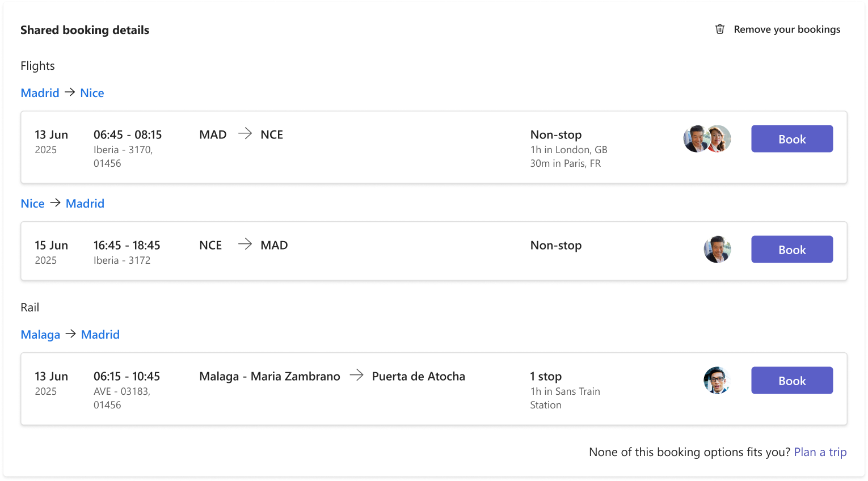Book the Malaga to Madrid rail trip
The height and width of the screenshot is (481, 868).
[792, 381]
